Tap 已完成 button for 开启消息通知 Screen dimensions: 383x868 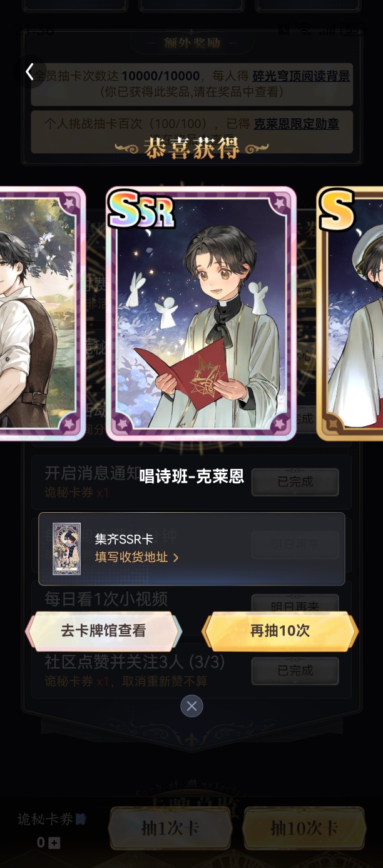295,482
